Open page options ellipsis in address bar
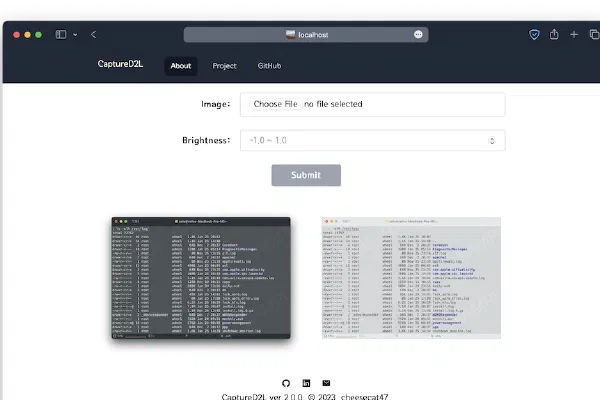This screenshot has width=600, height=400. [x=418, y=34]
